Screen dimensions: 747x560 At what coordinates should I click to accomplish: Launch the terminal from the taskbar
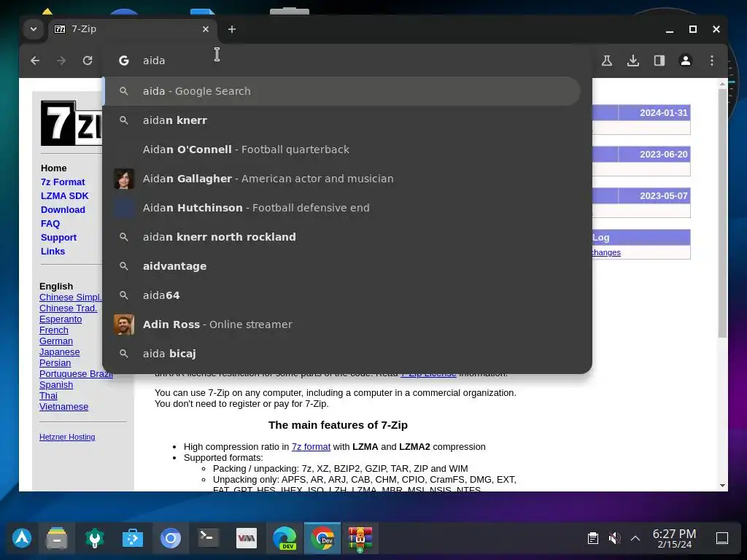pyautogui.click(x=209, y=538)
